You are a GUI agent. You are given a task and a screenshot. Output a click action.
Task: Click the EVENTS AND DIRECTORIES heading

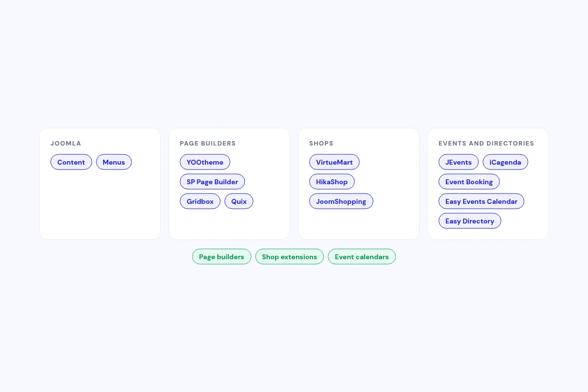click(486, 144)
